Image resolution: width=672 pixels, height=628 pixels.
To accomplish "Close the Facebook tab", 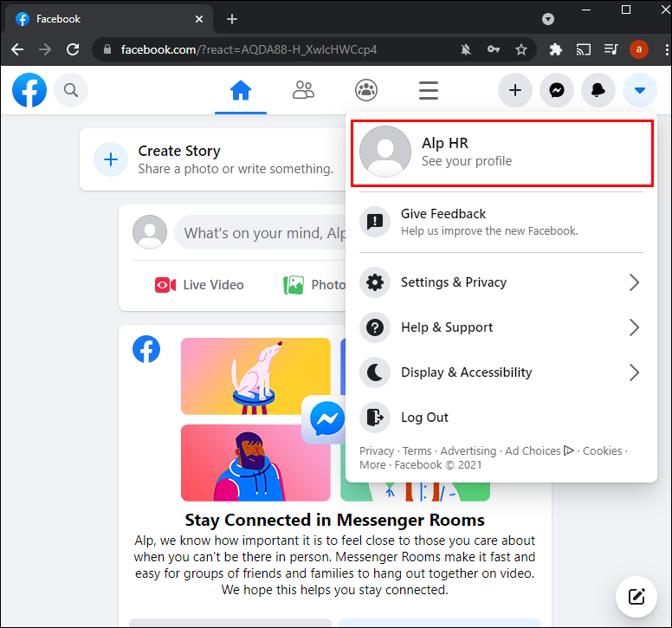I will 199,19.
